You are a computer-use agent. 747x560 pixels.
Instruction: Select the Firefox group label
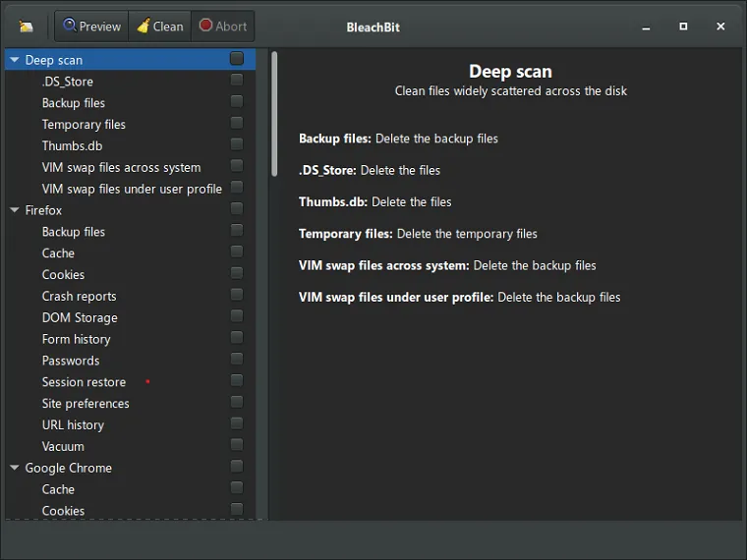coord(43,210)
